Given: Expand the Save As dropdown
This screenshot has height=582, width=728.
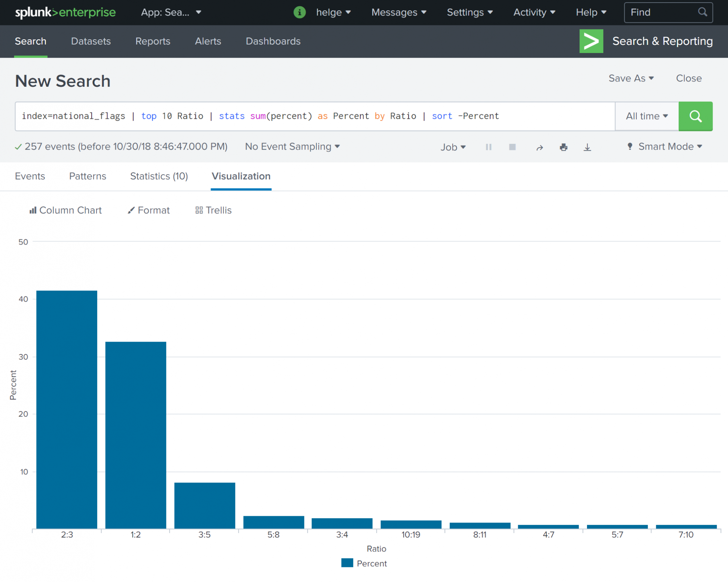Looking at the screenshot, I should click(x=631, y=78).
